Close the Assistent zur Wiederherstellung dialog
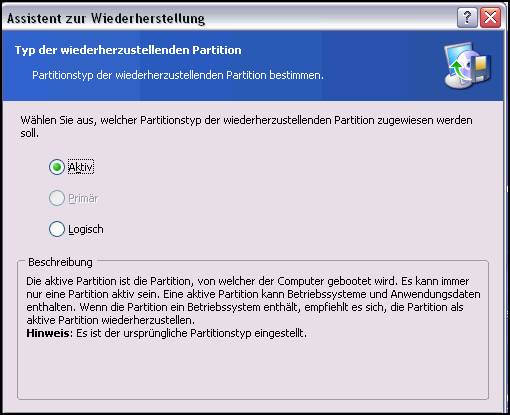Image resolution: width=510 pixels, height=415 pixels. pos(491,17)
